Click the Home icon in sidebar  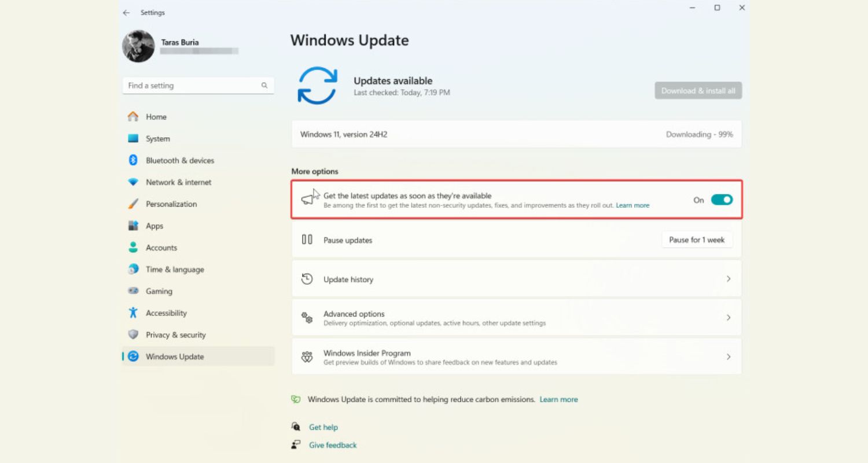pyautogui.click(x=133, y=117)
